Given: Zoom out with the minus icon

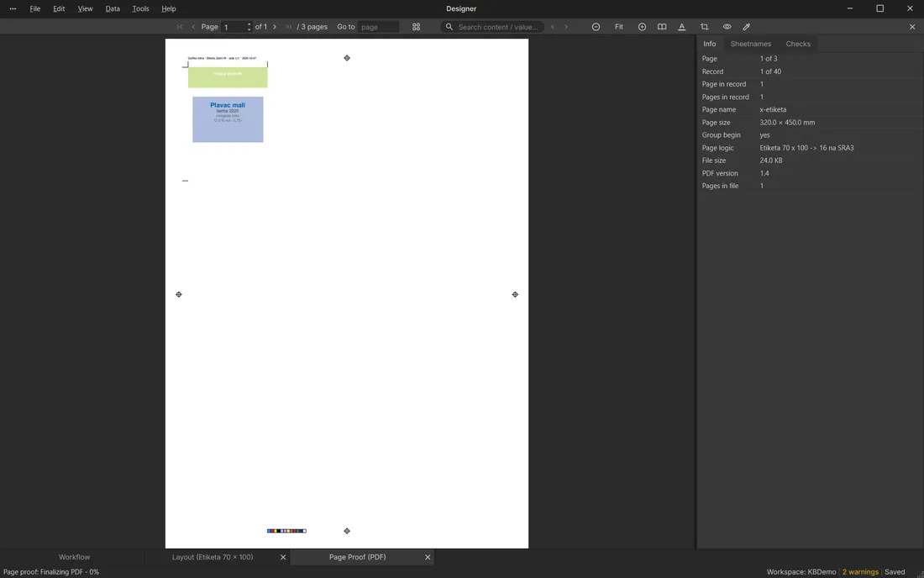Looking at the screenshot, I should 596,27.
